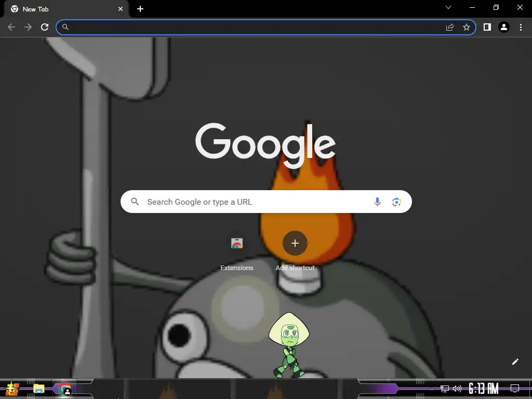Open network icon in system tray
The height and width of the screenshot is (399, 532).
tap(444, 389)
